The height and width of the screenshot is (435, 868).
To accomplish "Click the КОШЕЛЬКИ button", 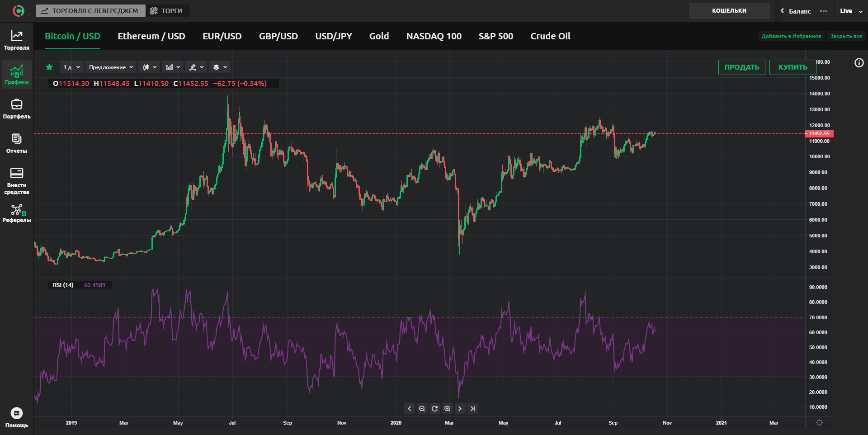I will pos(729,11).
